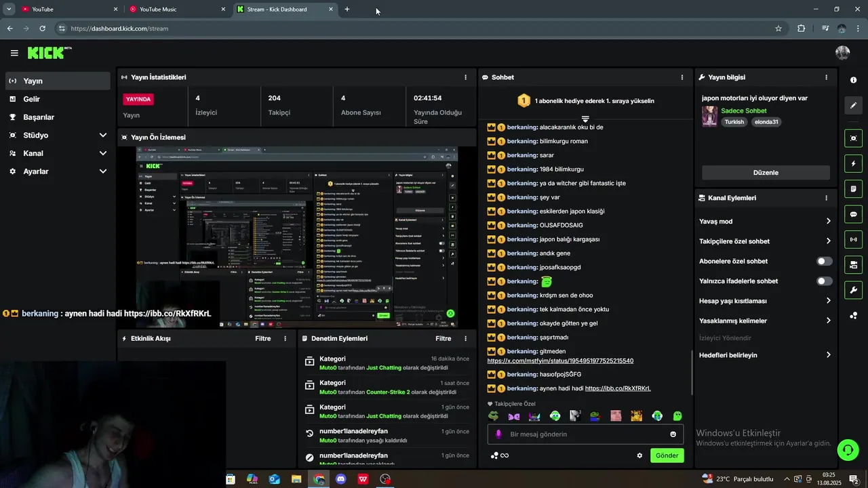Image resolution: width=868 pixels, height=488 pixels.
Task: Open options menu of Yayın bilgisi panel
Action: pyautogui.click(x=826, y=77)
